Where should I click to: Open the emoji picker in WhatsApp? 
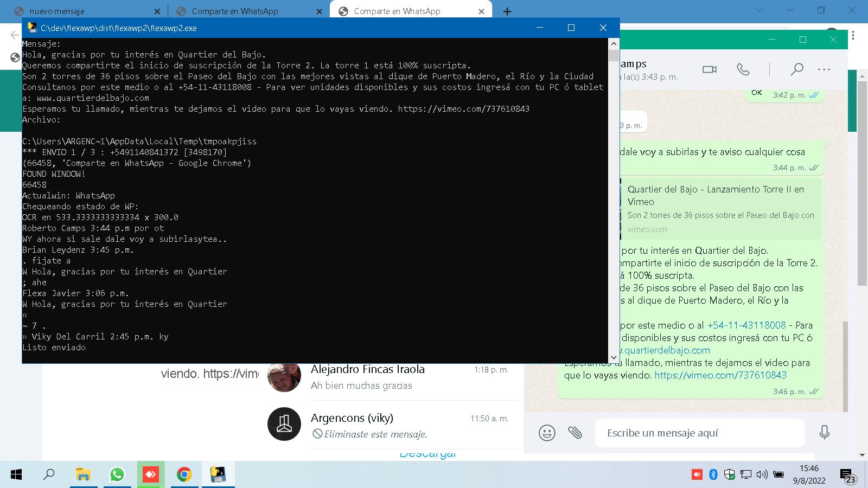547,433
